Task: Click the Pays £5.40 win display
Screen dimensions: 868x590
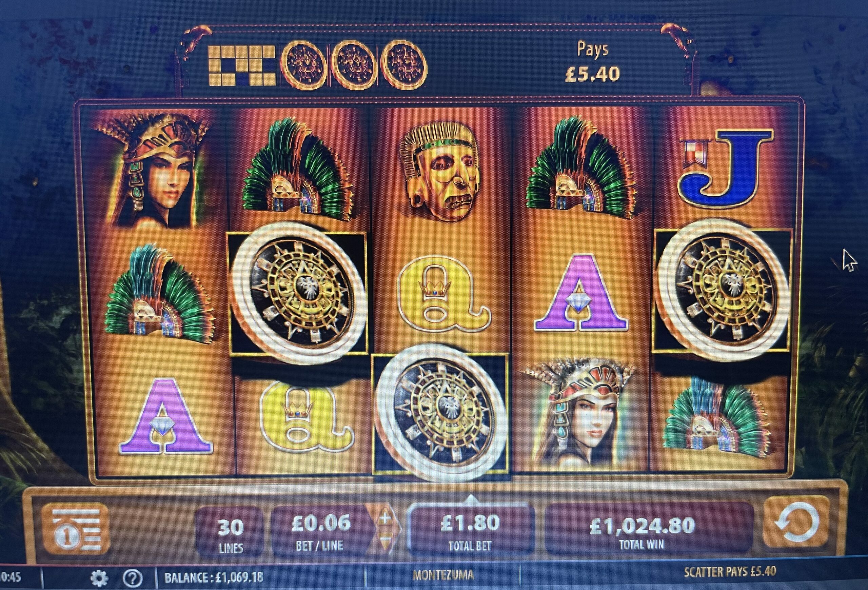Action: coord(592,62)
